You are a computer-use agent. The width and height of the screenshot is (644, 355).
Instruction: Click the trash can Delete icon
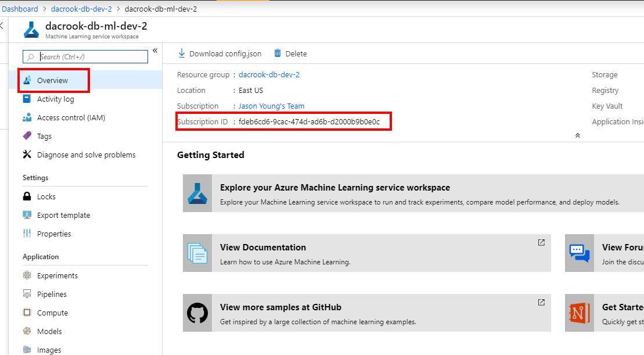point(278,53)
